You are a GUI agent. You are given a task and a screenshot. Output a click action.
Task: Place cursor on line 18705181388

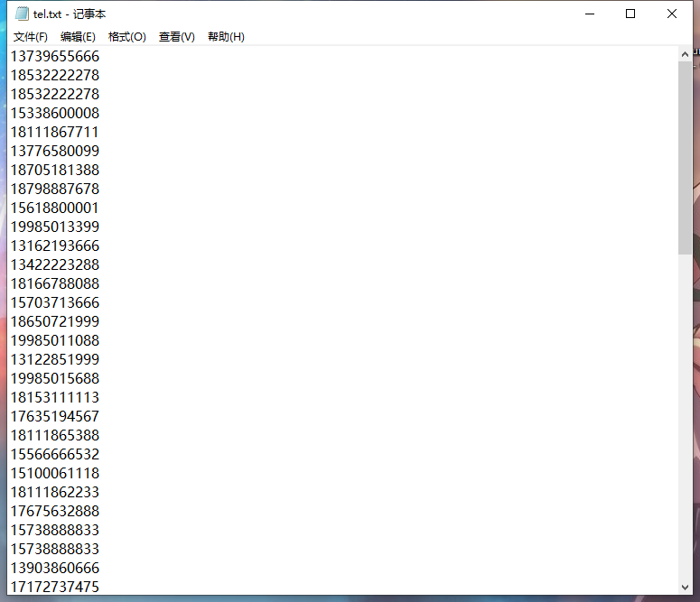[x=55, y=171]
